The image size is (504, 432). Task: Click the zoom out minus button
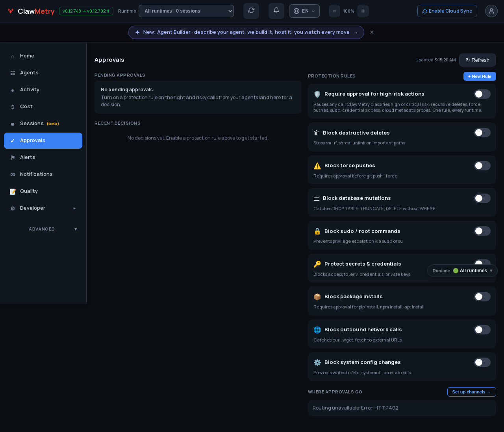click(x=335, y=11)
